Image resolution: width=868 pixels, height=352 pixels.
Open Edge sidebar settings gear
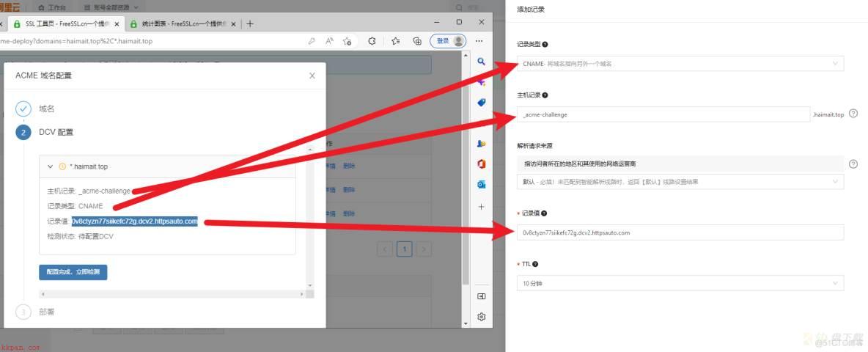(x=481, y=317)
